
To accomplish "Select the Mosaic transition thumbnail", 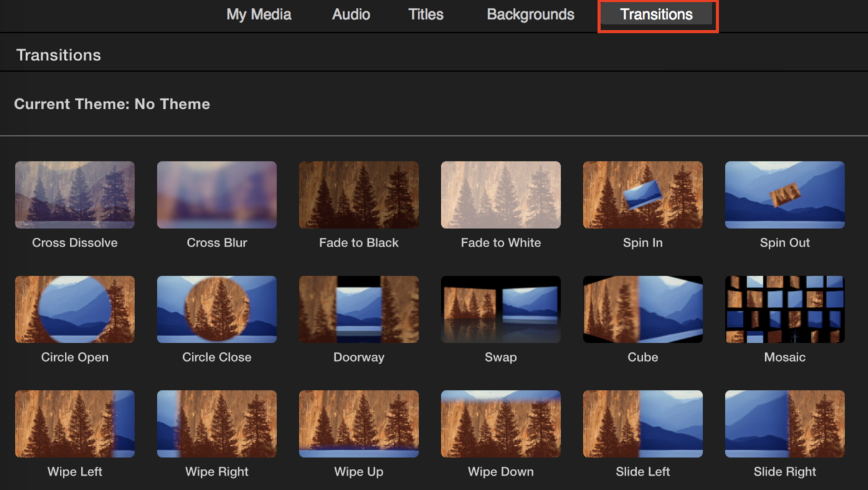I will 785,309.
